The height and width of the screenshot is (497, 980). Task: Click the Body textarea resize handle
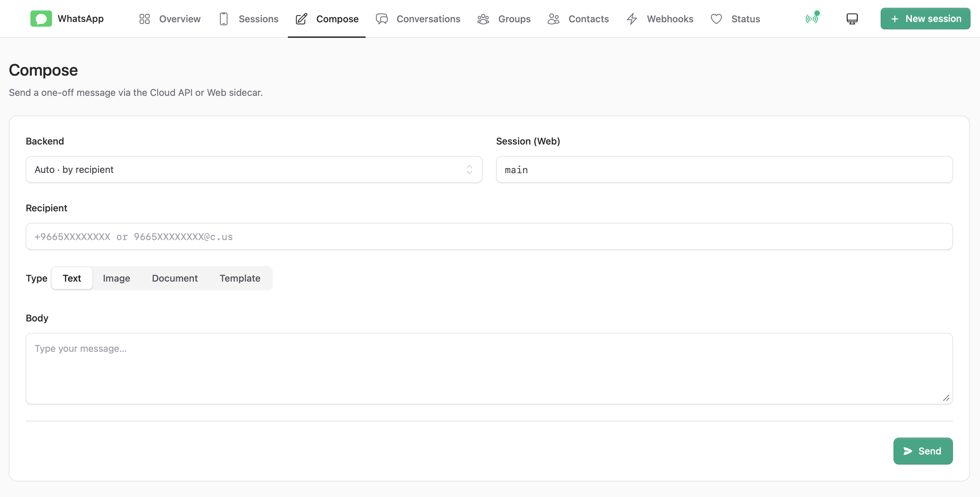point(946,398)
